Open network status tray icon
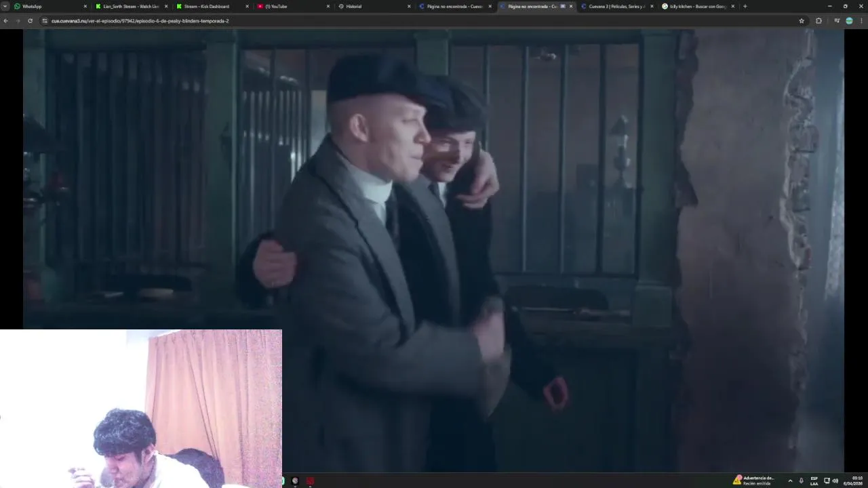The width and height of the screenshot is (868, 488). (827, 481)
